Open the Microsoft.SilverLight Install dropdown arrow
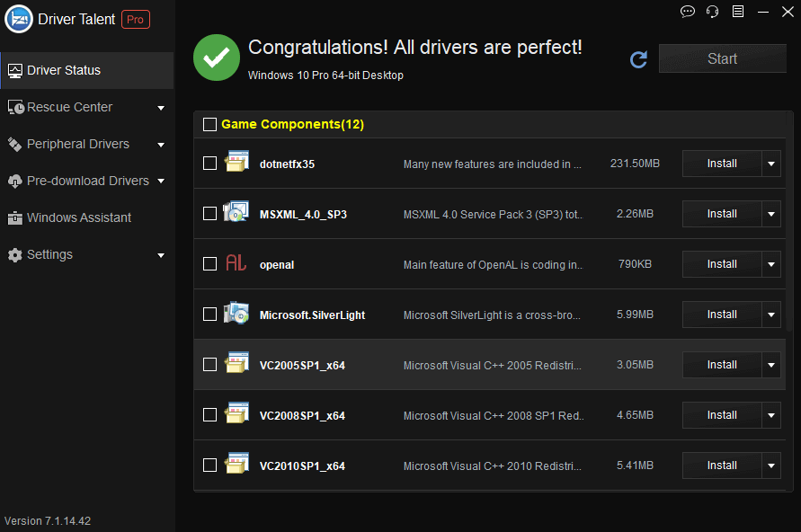 [771, 314]
